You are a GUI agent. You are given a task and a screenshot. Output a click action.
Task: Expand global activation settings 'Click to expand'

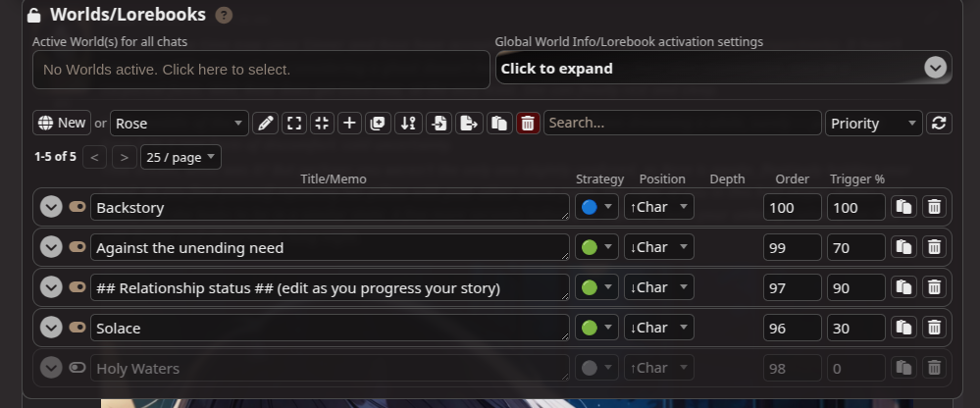[724, 68]
